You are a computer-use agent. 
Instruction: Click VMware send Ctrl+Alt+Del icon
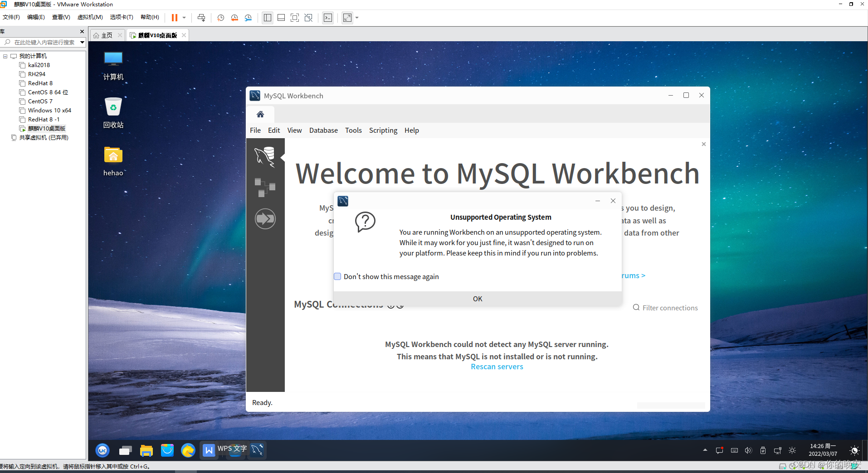pyautogui.click(x=201, y=18)
